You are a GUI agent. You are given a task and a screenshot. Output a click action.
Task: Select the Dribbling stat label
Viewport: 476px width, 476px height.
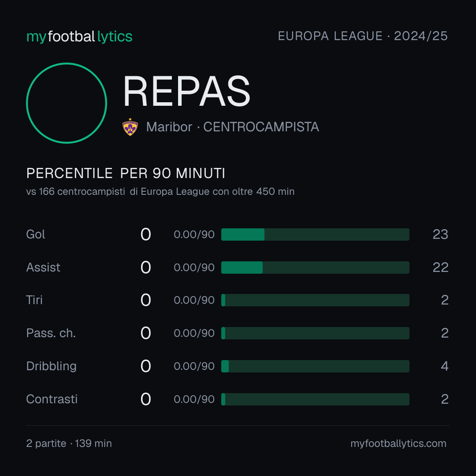51,366
